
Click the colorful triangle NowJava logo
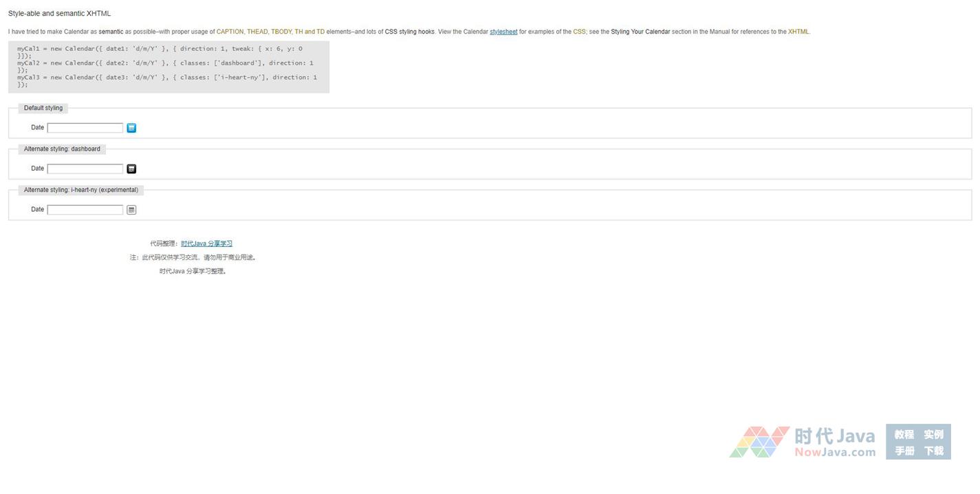(759, 442)
